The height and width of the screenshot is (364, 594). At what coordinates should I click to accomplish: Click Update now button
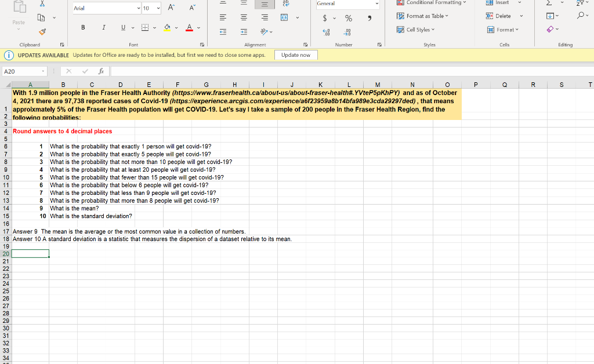coord(296,55)
